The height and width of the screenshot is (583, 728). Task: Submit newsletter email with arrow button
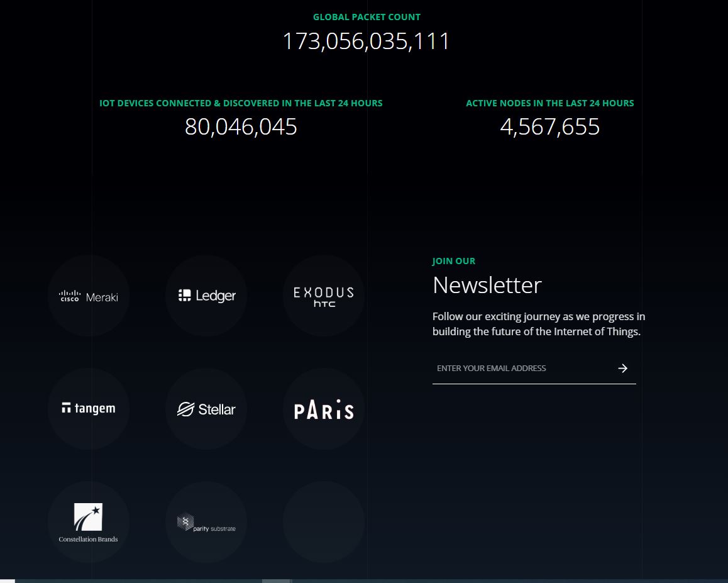pos(622,369)
